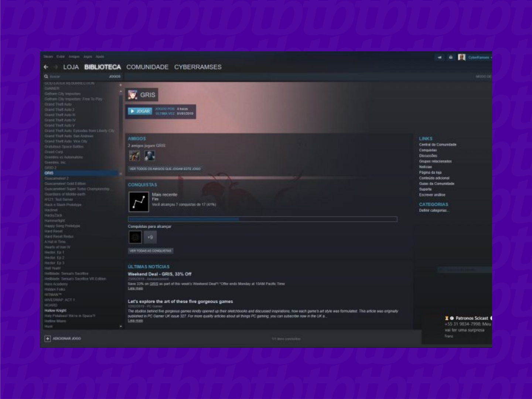Open the Guias da Comunidade link
Screen dimensions: 532x399
click(436, 183)
